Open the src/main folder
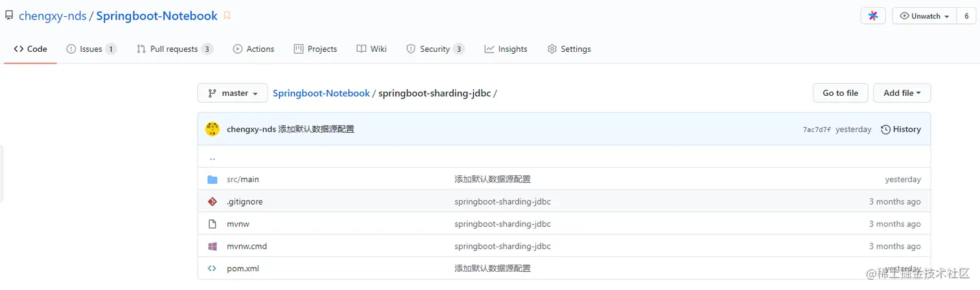980x290 pixels. pyautogui.click(x=243, y=179)
